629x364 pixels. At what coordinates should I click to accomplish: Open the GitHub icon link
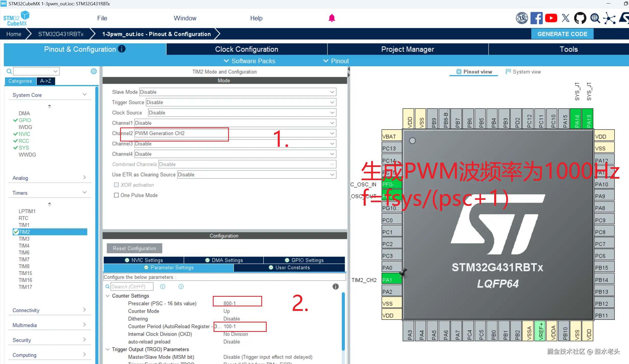580,18
